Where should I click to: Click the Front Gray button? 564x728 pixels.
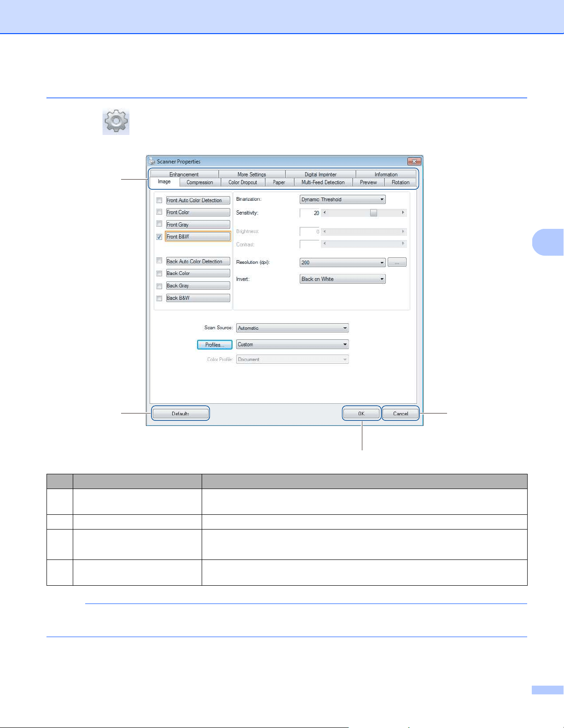point(198,225)
